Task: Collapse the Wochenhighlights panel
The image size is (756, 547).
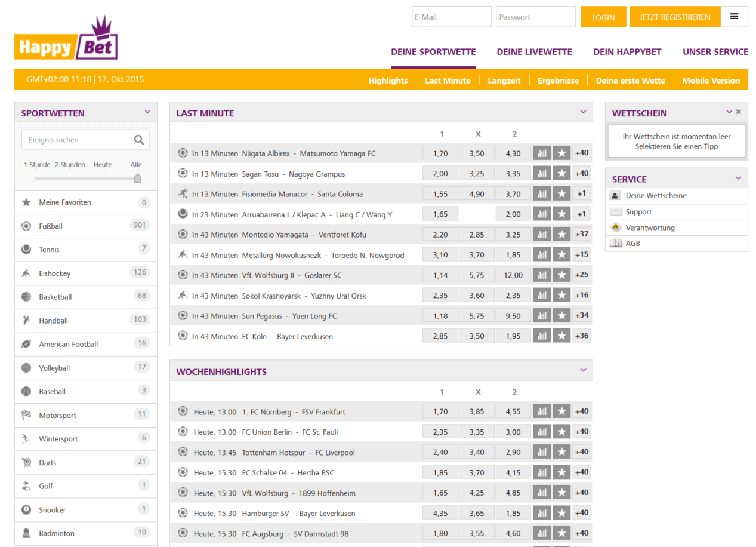Action: click(x=583, y=370)
